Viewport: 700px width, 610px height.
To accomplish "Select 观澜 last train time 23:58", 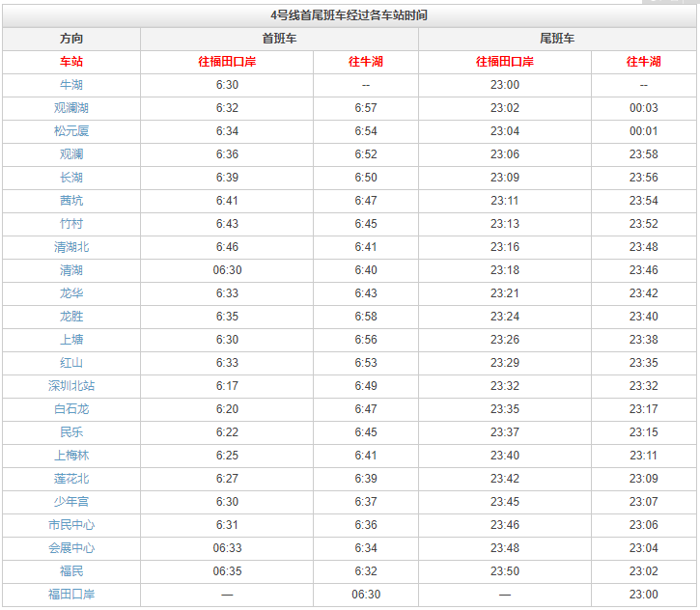I will (644, 154).
